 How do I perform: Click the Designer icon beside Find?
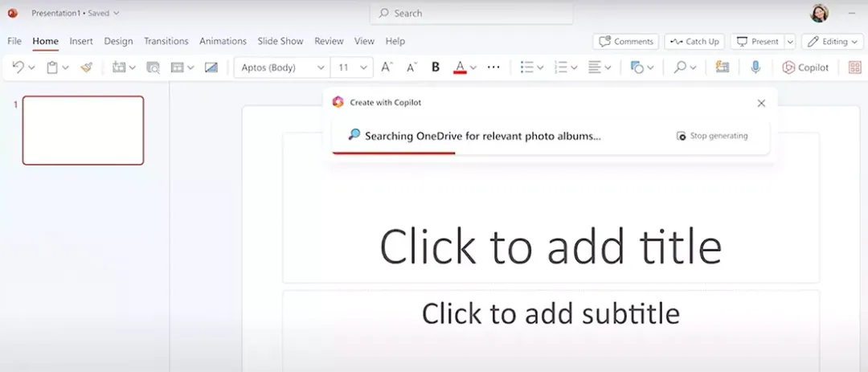tap(722, 67)
